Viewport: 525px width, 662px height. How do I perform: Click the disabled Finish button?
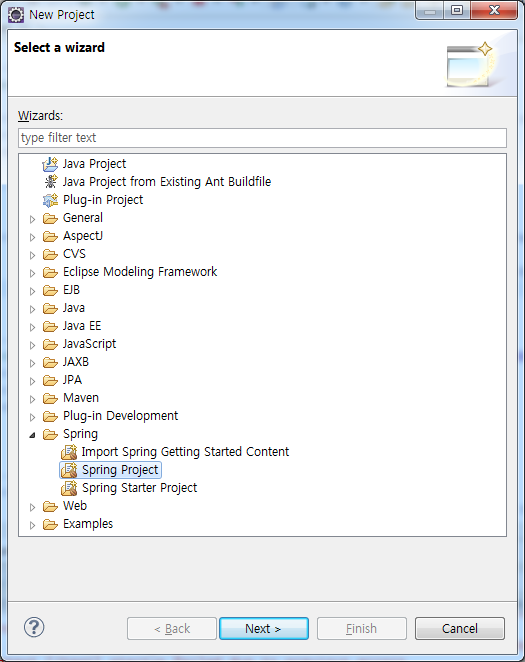point(362,629)
